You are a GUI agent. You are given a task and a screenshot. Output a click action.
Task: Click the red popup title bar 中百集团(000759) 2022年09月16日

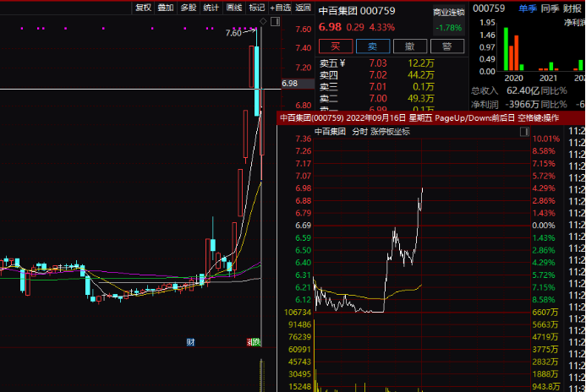(x=430, y=118)
